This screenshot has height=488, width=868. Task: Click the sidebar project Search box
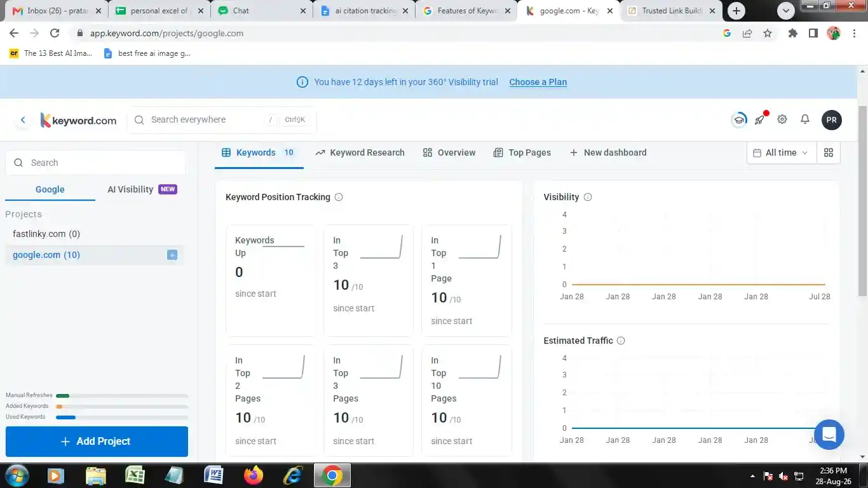pyautogui.click(x=95, y=163)
